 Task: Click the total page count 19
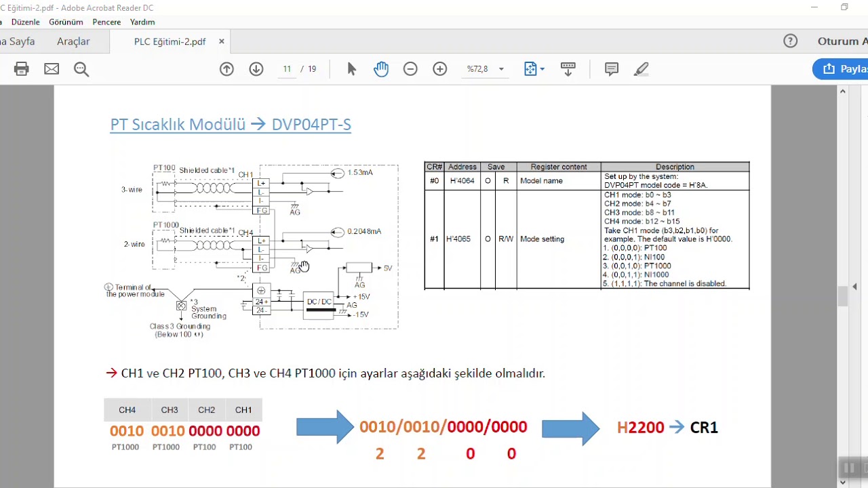coord(312,69)
